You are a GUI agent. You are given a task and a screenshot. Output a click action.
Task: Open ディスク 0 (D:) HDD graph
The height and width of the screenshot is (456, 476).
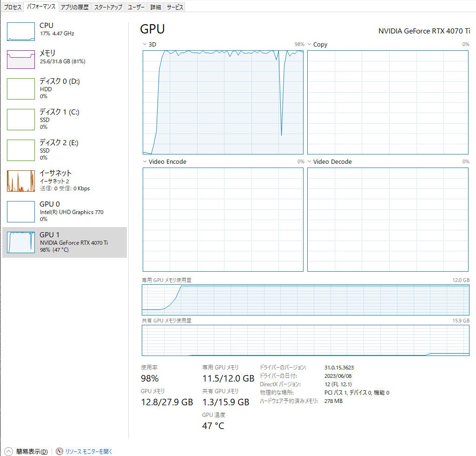pyautogui.click(x=21, y=89)
